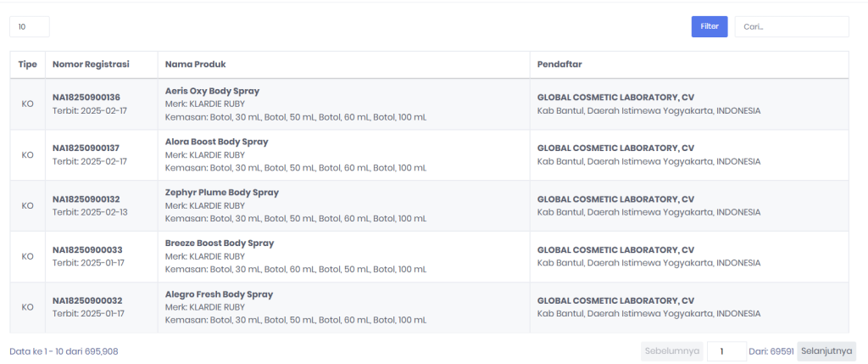Sort by Nomor Registrasi column header
This screenshot has height=364, width=868.
91,64
